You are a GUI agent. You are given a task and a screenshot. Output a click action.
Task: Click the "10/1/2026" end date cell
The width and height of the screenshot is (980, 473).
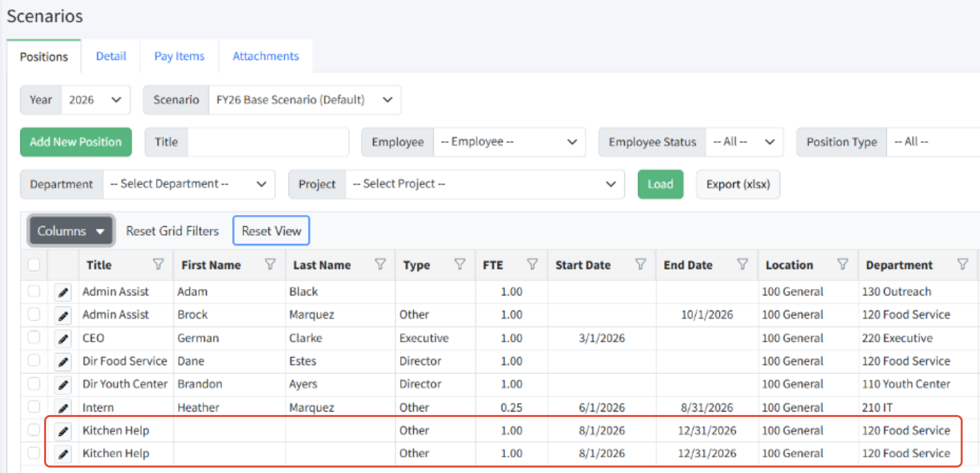(x=707, y=315)
